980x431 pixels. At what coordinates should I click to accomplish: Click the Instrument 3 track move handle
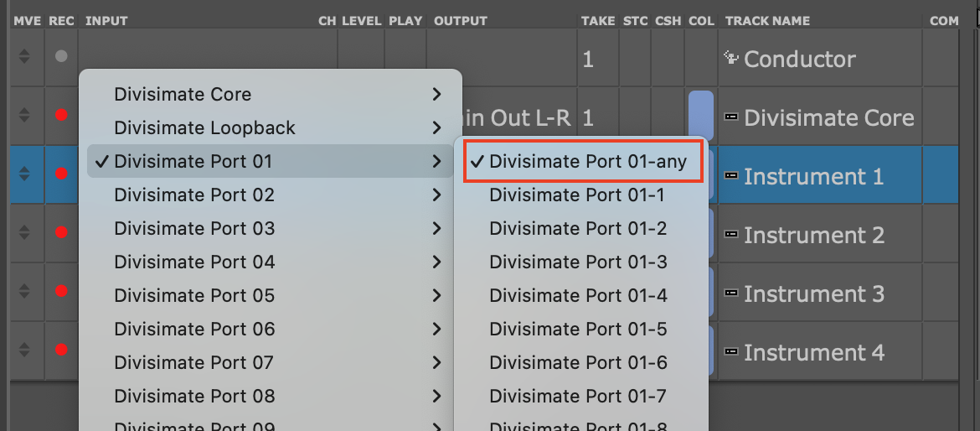24,291
